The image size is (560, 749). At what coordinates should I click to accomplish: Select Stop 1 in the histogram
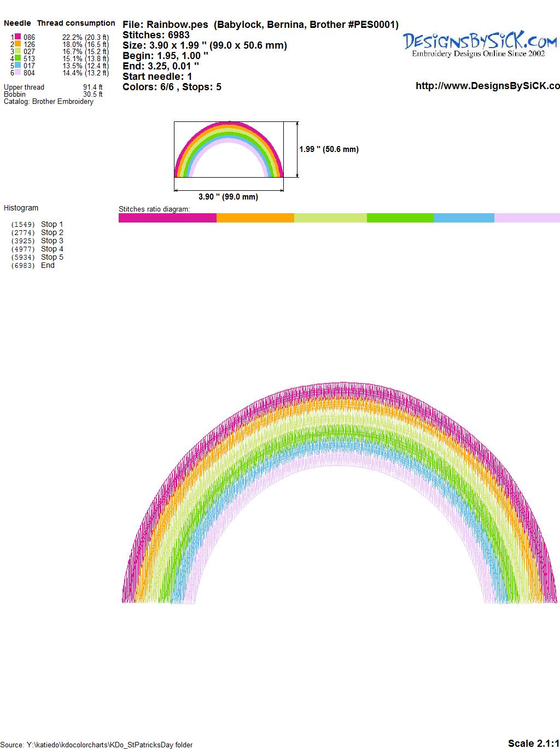pyautogui.click(x=52, y=224)
